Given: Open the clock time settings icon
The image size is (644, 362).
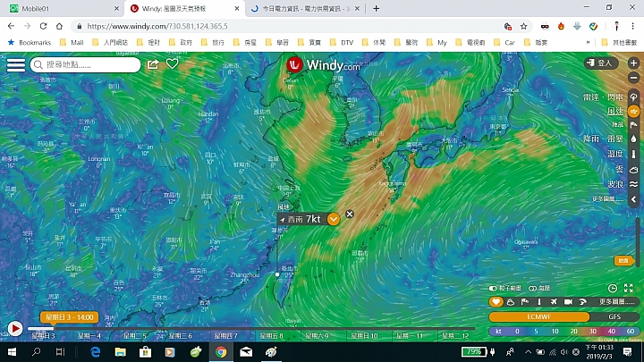Looking at the screenshot, I should [x=612, y=288].
